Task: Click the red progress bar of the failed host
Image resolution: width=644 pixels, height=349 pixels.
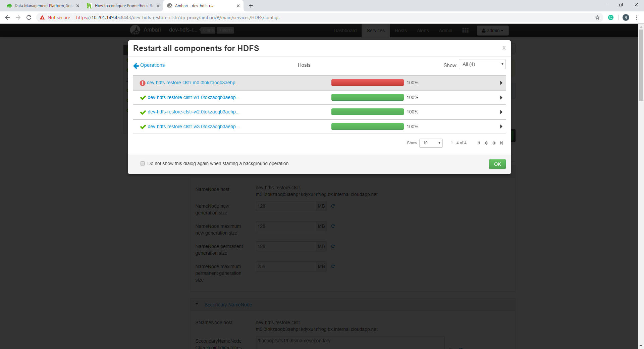Action: (x=367, y=83)
